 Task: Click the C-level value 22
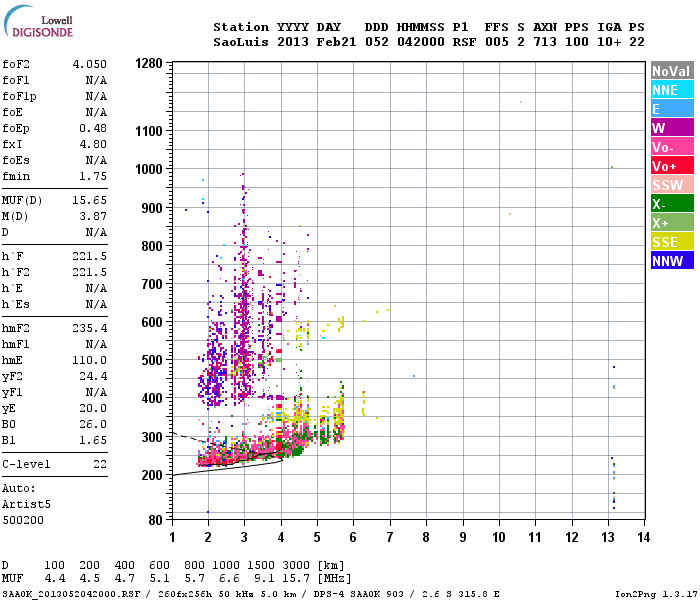100,464
